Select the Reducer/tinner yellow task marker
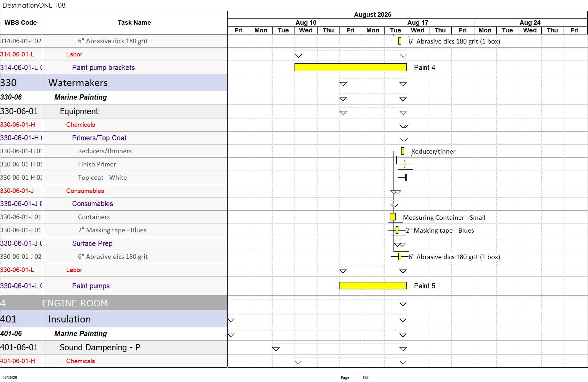Screen dimensions: 588x382 [x=403, y=151]
